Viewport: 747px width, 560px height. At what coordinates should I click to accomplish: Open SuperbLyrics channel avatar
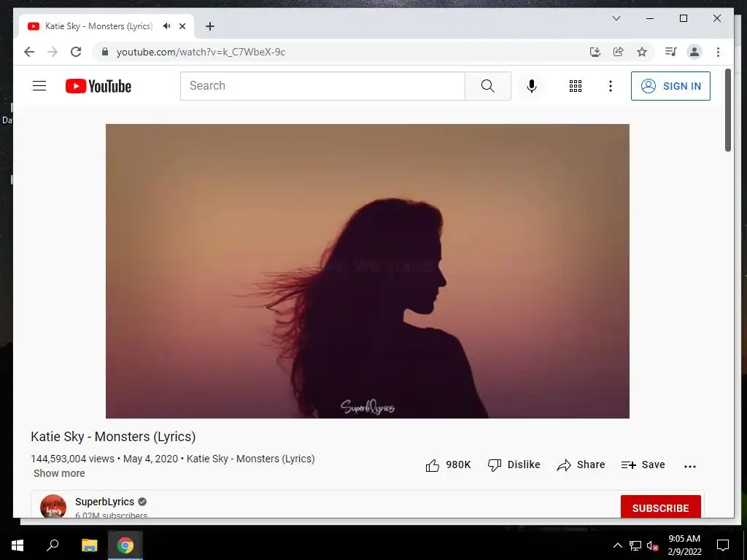pos(53,506)
